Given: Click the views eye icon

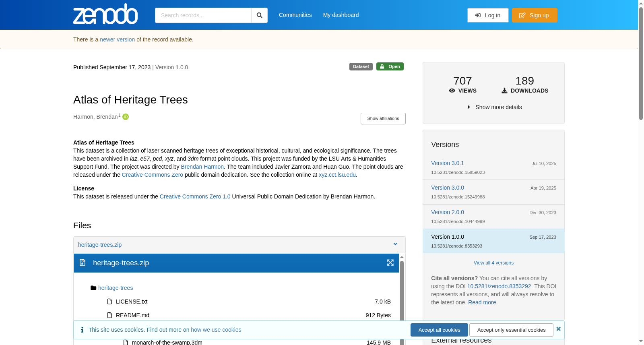Looking at the screenshot, I should 452,91.
